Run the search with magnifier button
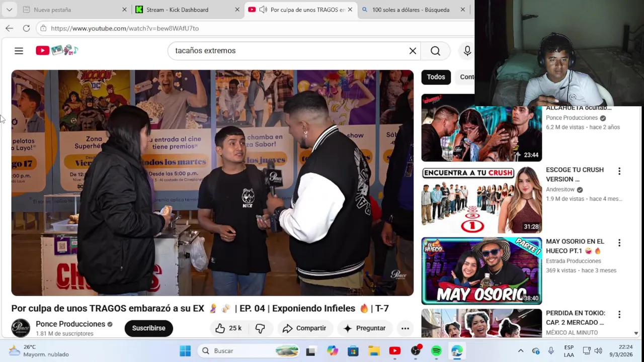Image resolution: width=644 pixels, height=362 pixels. pos(435,51)
